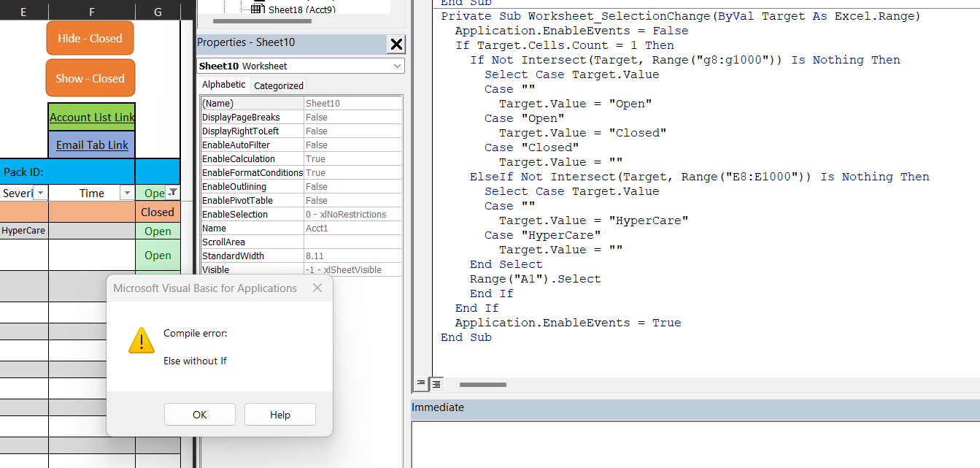
Task: Click the Email Tab Link cell
Action: click(x=91, y=145)
